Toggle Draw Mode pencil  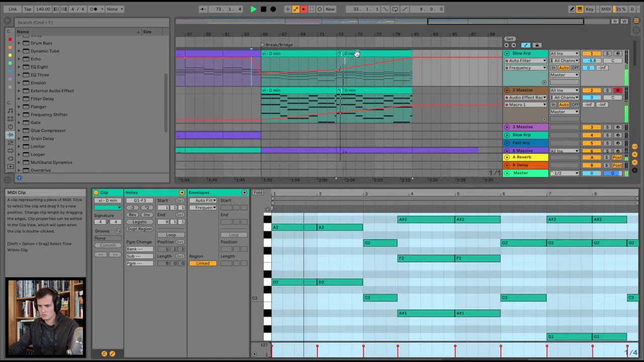(572, 9)
